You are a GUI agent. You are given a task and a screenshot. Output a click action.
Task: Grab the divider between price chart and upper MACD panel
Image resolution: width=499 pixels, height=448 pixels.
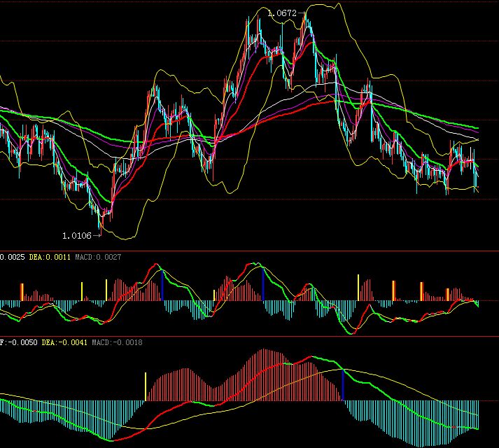click(x=249, y=250)
